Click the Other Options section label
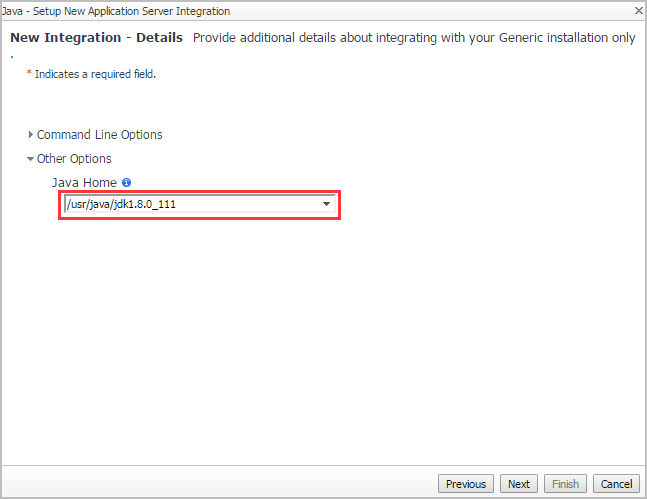647x499 pixels. coord(74,159)
